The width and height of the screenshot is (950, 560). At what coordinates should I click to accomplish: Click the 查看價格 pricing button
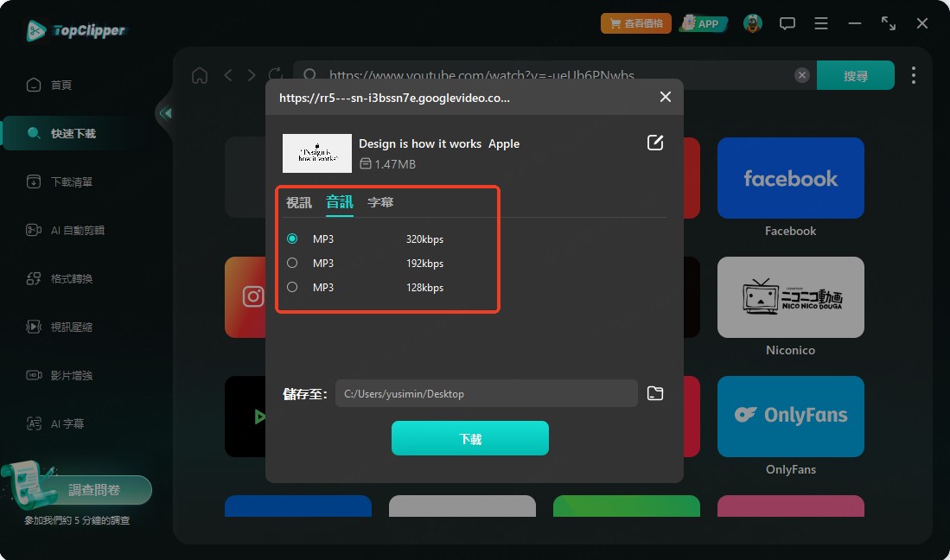click(635, 23)
